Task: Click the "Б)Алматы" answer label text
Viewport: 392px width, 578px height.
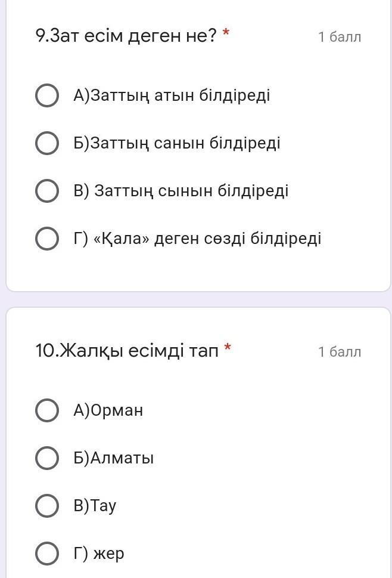Action: 114,458
